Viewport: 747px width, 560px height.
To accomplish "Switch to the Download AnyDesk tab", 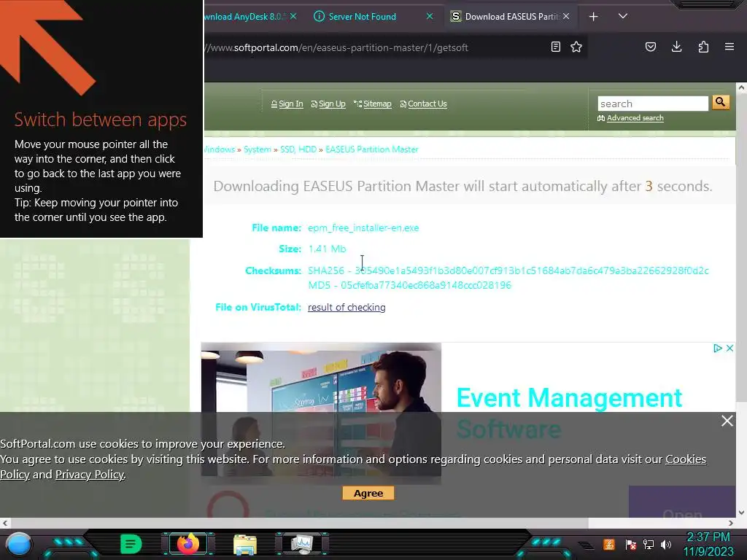I will tap(244, 17).
